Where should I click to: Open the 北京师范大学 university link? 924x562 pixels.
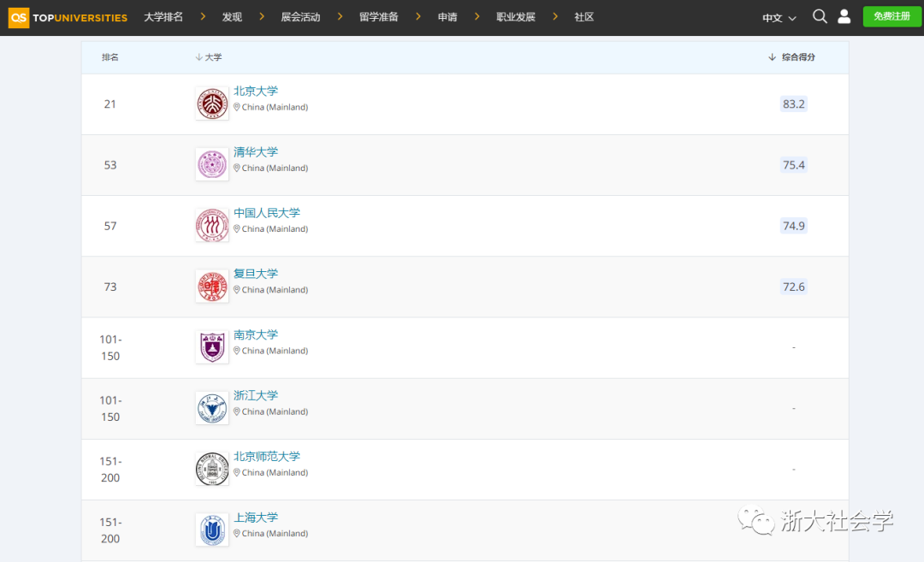pos(267,457)
